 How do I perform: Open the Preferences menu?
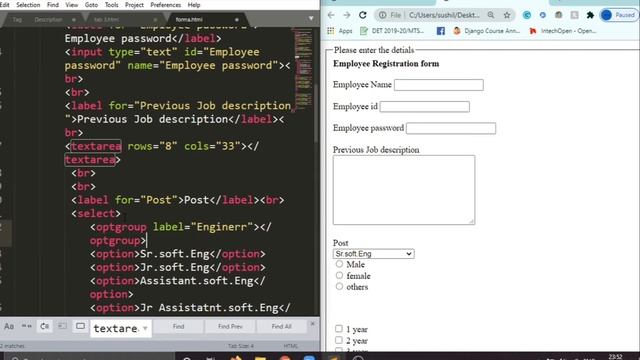(166, 5)
